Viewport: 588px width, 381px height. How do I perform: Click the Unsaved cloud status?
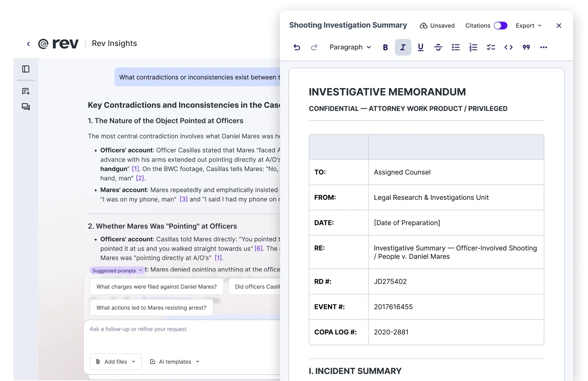[437, 26]
